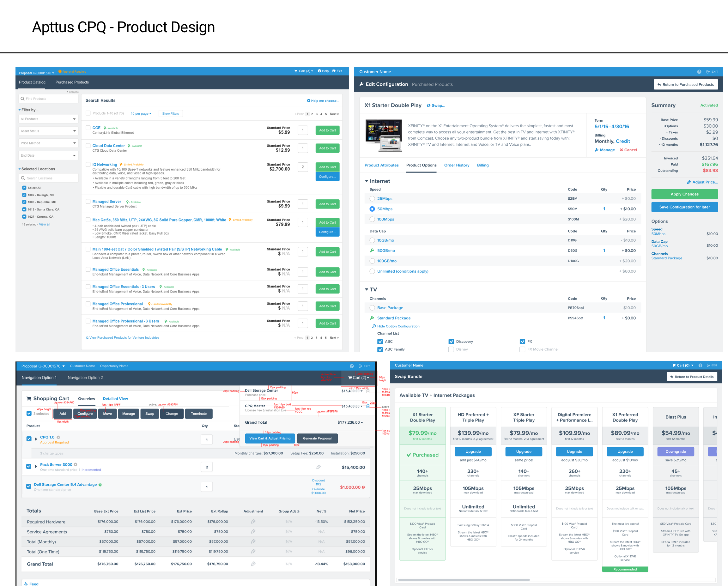Click the Adjustment pencil icon in the Grand Total row
This screenshot has height=586, width=728.
[253, 564]
